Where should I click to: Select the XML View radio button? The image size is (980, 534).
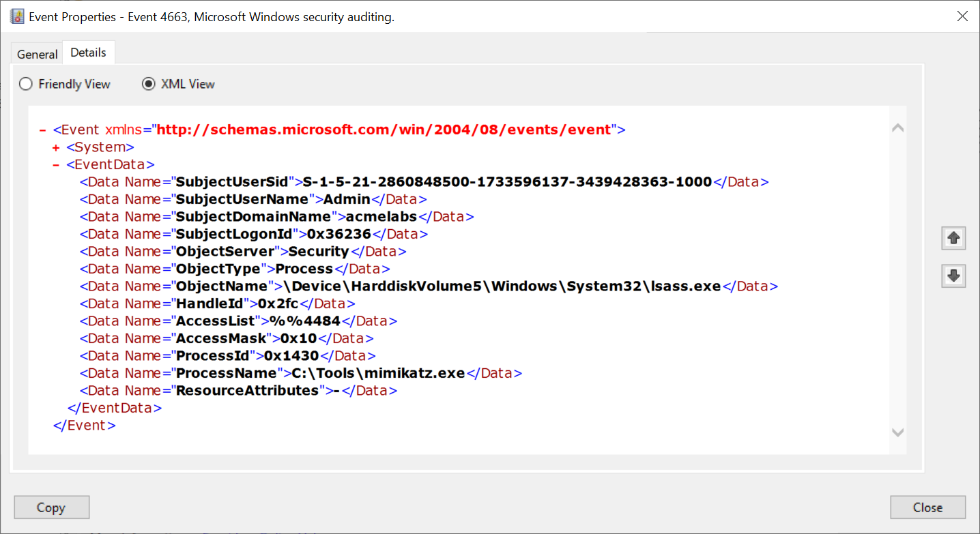(148, 84)
